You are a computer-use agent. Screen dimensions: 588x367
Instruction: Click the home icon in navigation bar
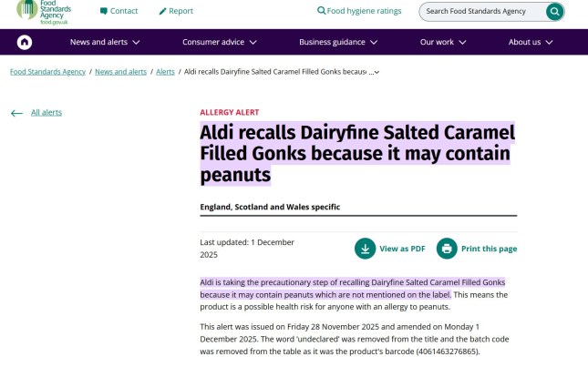[x=25, y=42]
